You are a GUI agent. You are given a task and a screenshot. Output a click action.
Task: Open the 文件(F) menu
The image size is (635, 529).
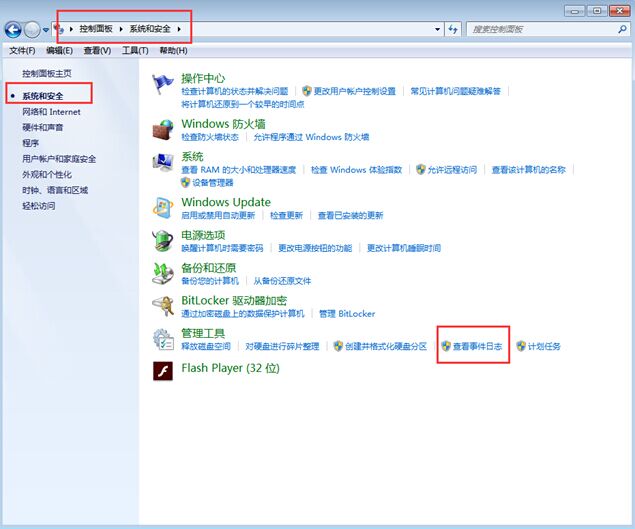22,51
